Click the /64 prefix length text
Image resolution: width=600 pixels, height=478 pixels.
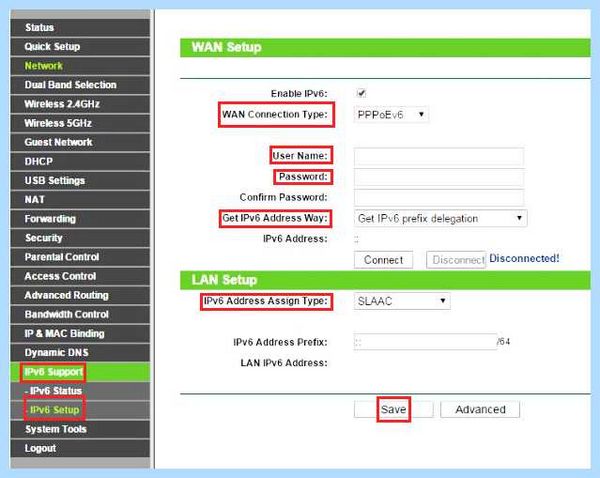pos(504,341)
